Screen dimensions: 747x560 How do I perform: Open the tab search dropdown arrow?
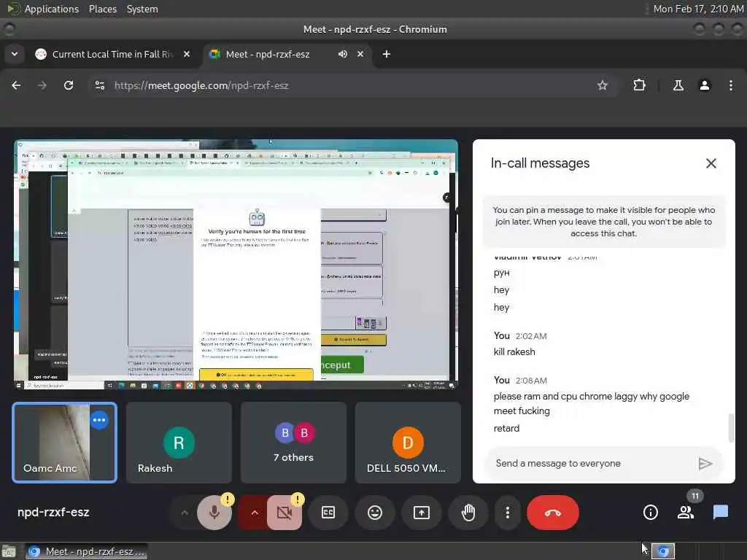pos(15,54)
